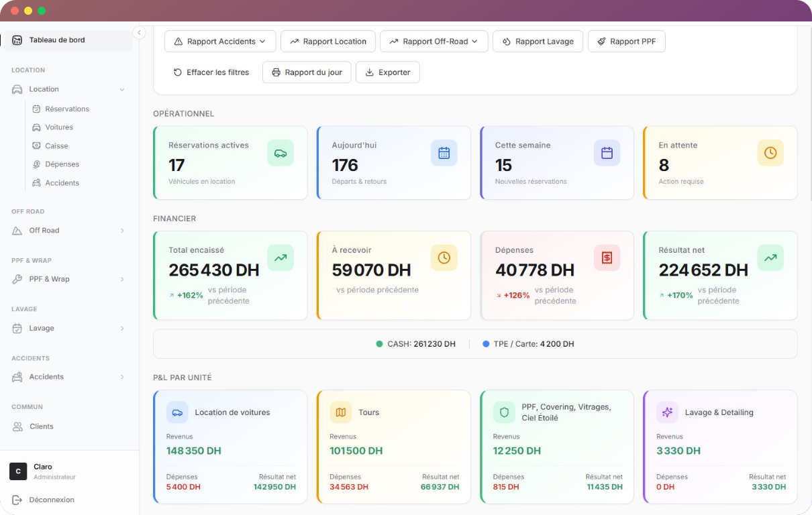Click the receipt icon on Dépenses card

pyautogui.click(x=607, y=257)
